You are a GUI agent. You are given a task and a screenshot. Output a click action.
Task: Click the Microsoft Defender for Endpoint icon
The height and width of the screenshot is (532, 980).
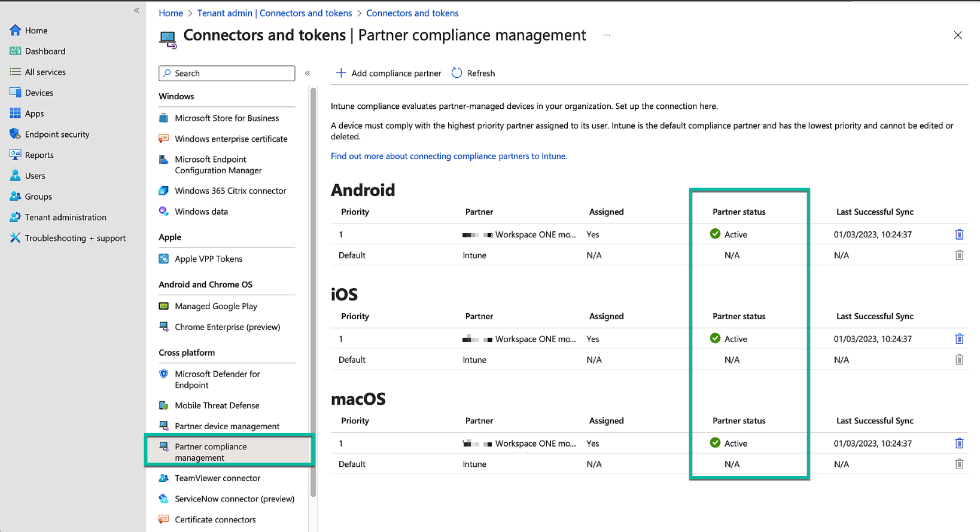[163, 374]
